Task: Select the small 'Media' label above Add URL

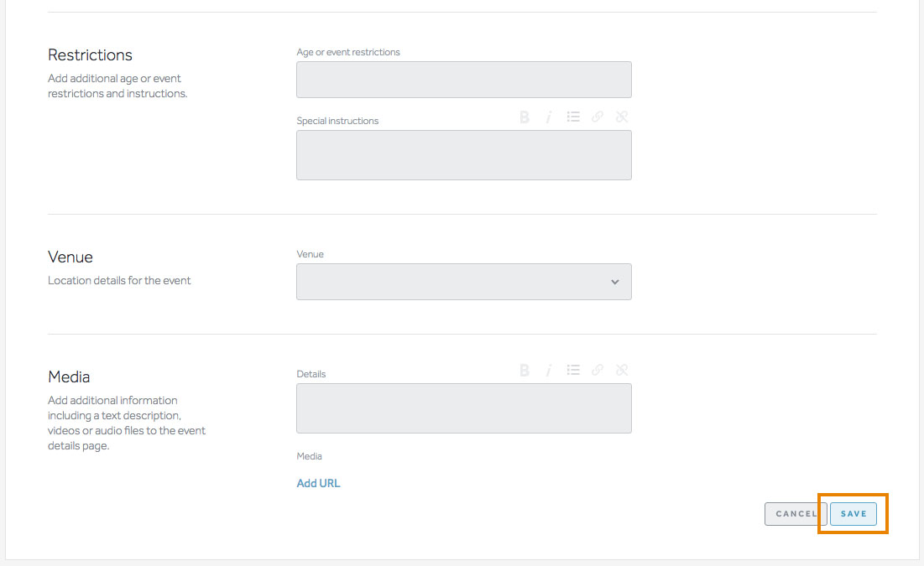Action: (x=310, y=456)
